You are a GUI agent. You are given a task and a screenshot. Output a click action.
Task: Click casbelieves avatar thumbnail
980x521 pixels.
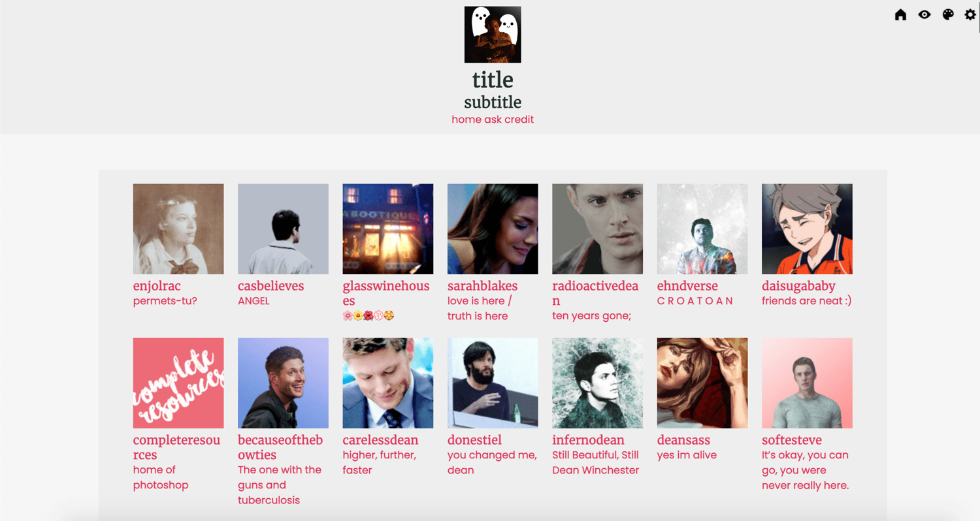click(283, 229)
